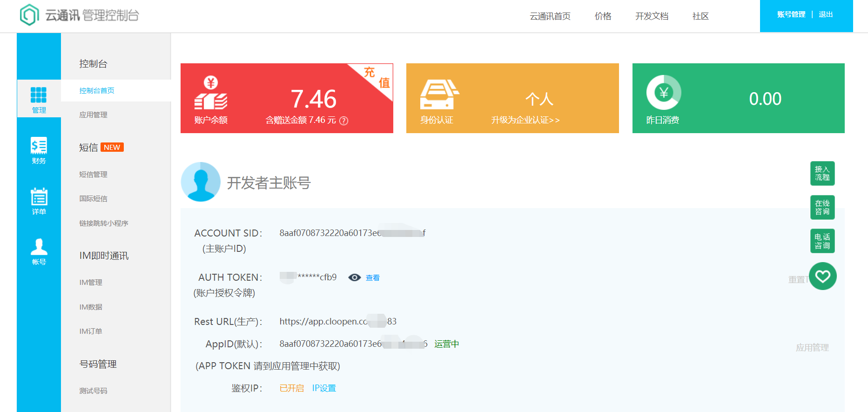Open IM订单 in the side menu
This screenshot has width=868, height=412.
click(x=91, y=331)
